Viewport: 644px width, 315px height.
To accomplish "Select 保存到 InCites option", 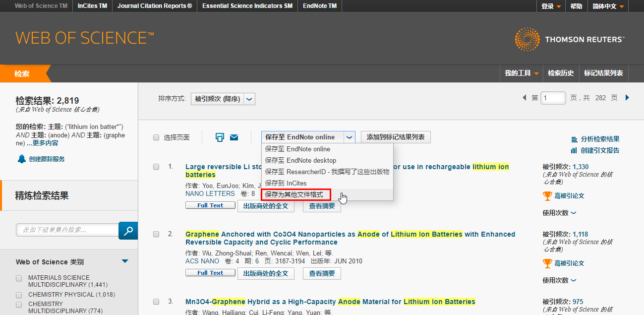I will (x=327, y=183).
